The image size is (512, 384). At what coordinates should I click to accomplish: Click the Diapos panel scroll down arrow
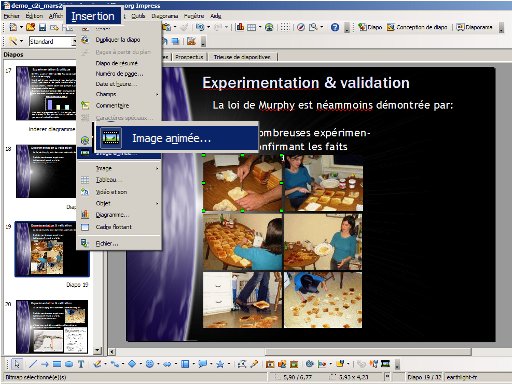point(97,350)
